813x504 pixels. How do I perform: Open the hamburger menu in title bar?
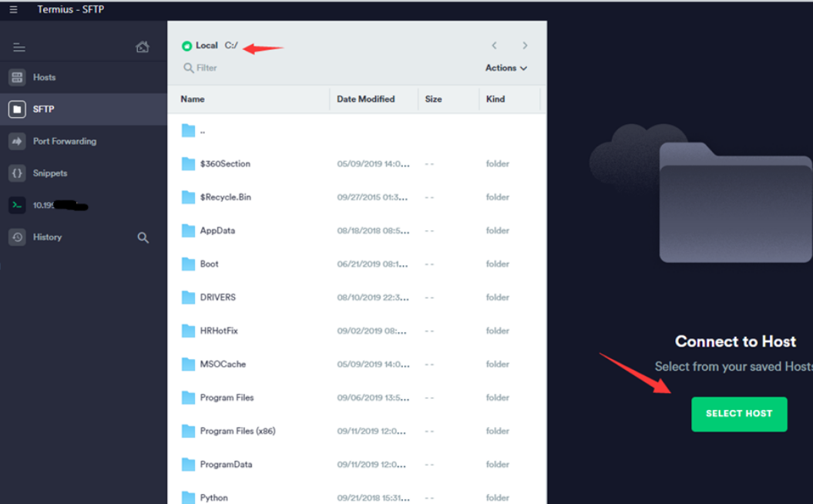click(x=13, y=9)
